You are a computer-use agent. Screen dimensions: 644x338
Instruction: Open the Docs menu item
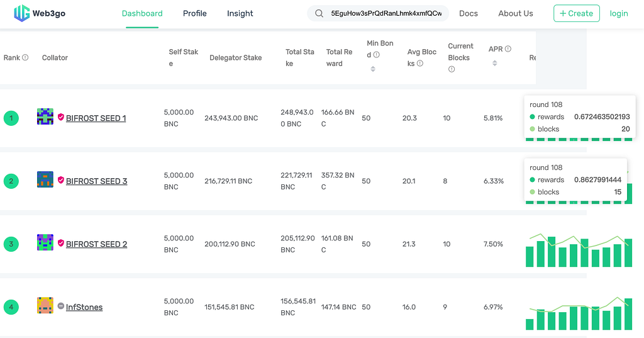click(x=468, y=14)
